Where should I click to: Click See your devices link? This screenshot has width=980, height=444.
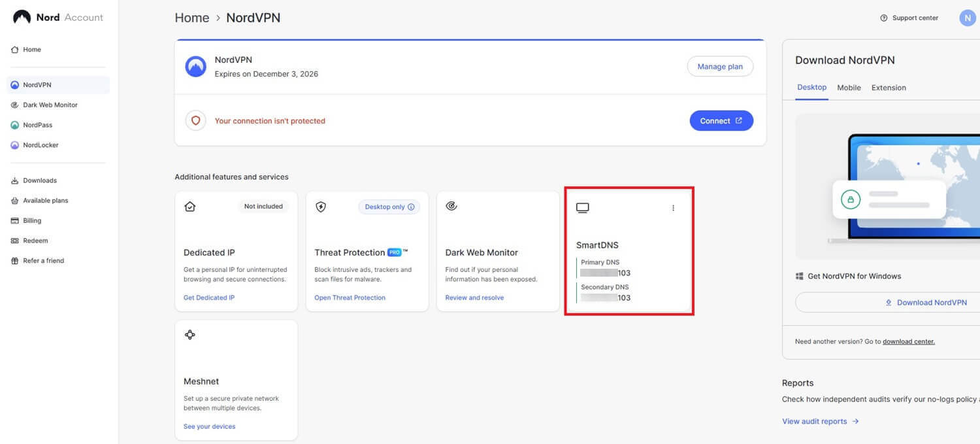coord(209,426)
